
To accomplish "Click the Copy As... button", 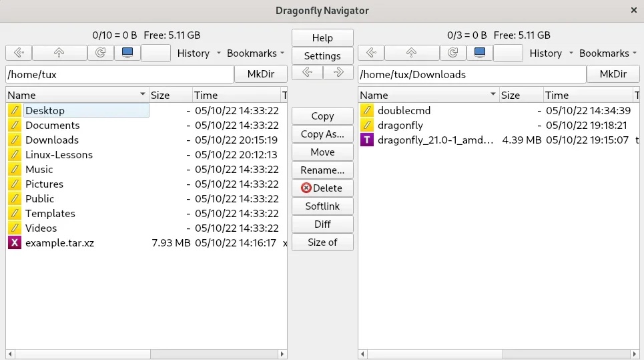I will point(322,134).
